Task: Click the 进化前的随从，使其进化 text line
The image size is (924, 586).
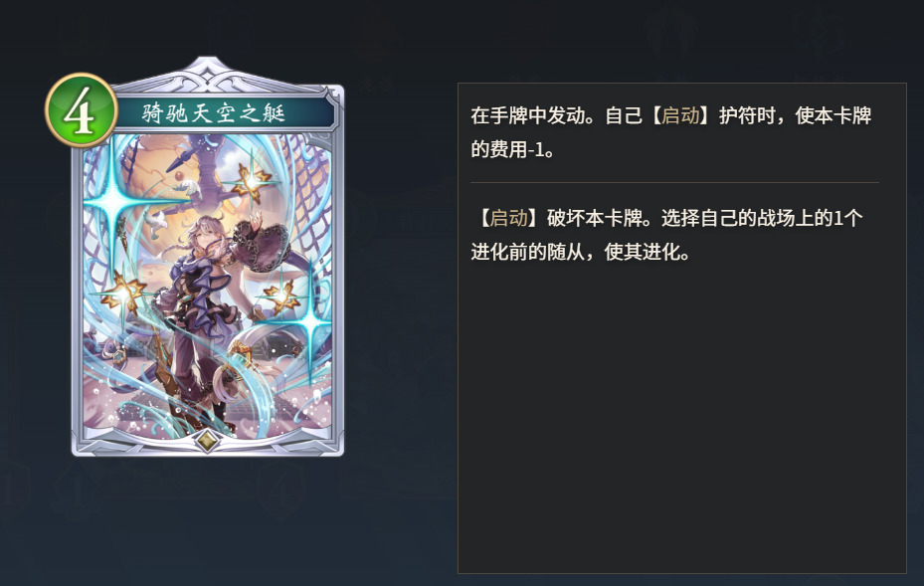Action: point(580,253)
